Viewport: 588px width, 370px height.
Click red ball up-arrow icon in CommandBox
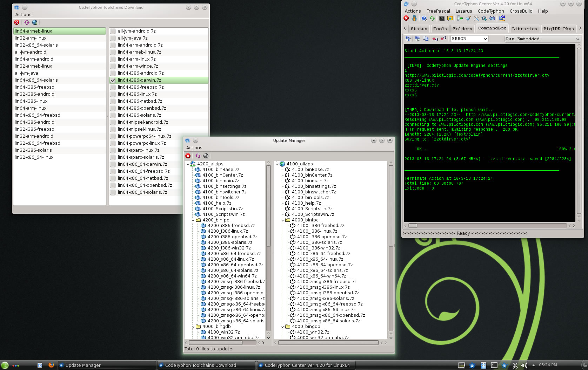point(443,38)
